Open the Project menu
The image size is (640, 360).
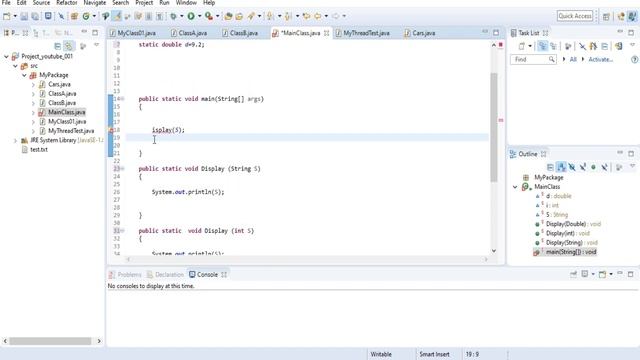[x=144, y=3]
